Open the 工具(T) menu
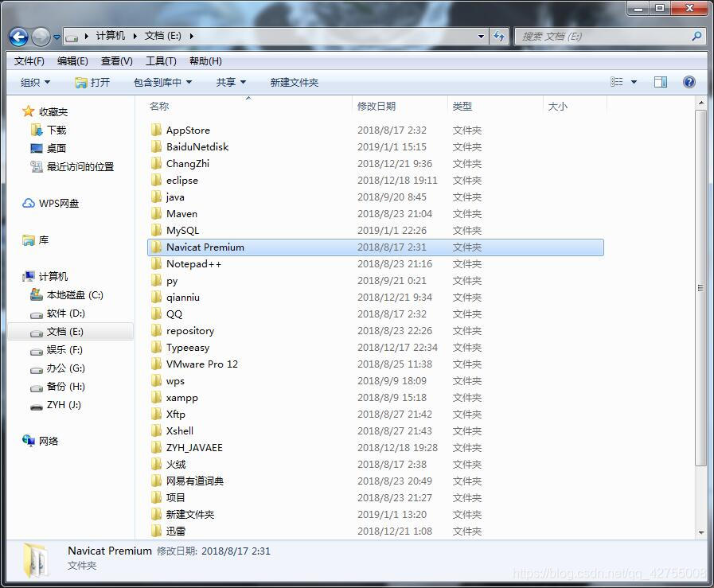Image resolution: width=714 pixels, height=588 pixels. pos(161,61)
